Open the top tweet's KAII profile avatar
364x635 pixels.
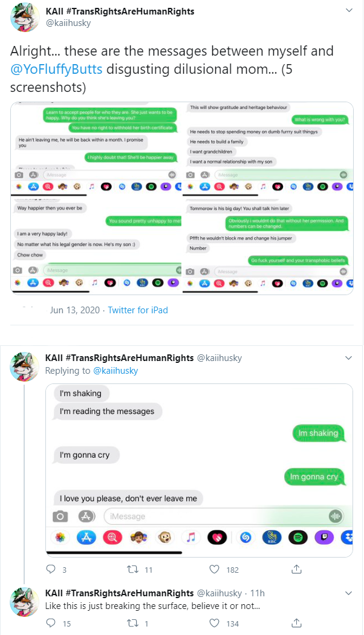tap(25, 17)
